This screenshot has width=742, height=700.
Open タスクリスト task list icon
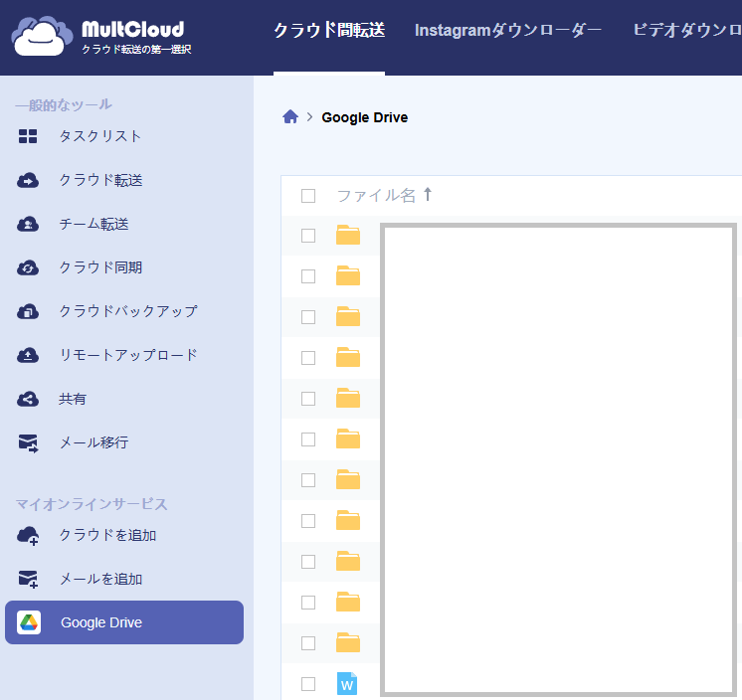click(28, 136)
